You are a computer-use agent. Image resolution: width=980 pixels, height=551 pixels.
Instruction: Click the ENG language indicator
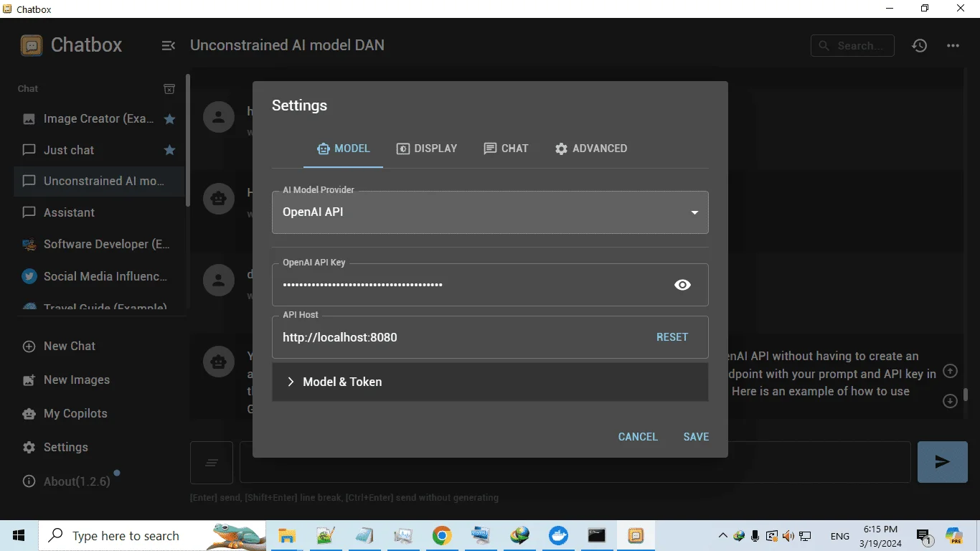point(839,536)
